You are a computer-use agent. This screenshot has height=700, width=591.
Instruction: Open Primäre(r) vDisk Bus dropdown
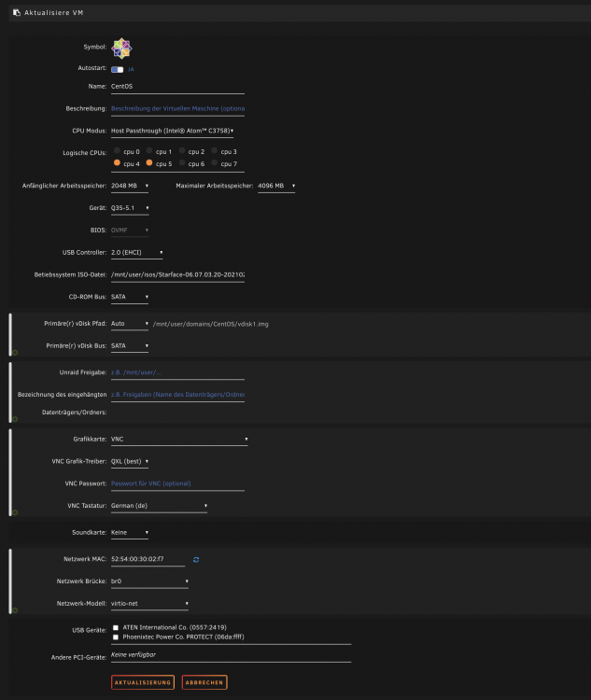(x=130, y=346)
